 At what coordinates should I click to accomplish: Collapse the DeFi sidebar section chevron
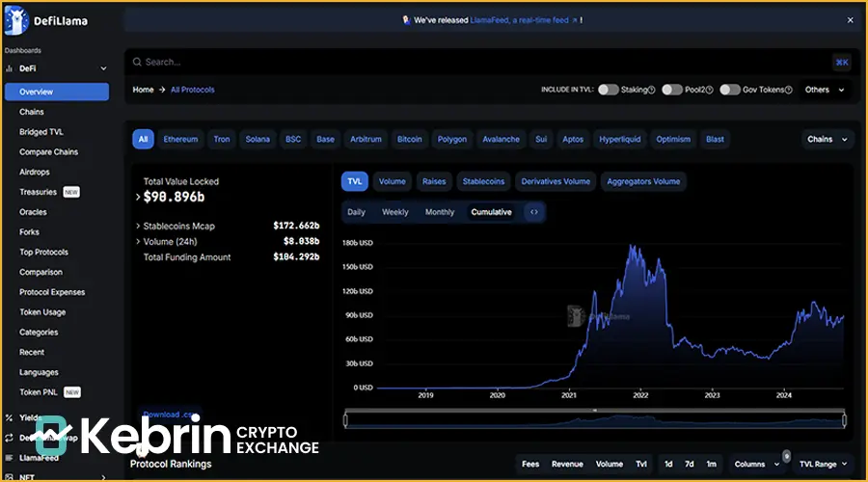tap(103, 68)
